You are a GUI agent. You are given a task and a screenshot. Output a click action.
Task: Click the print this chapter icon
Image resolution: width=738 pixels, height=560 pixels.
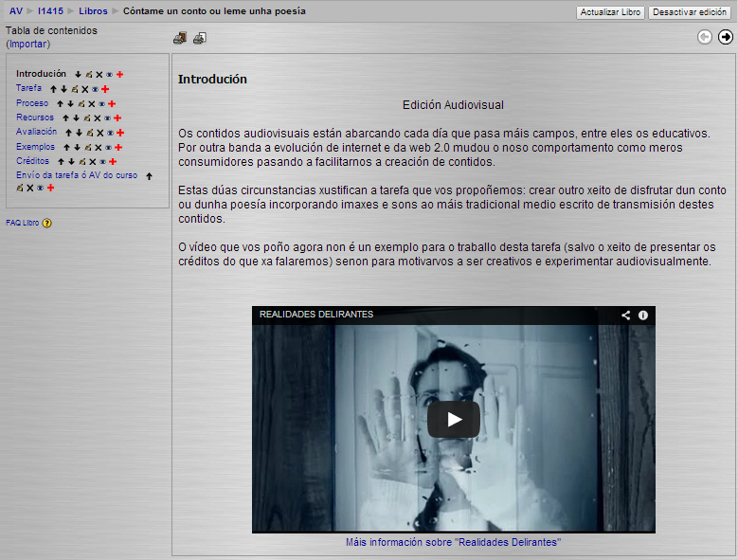point(199,38)
